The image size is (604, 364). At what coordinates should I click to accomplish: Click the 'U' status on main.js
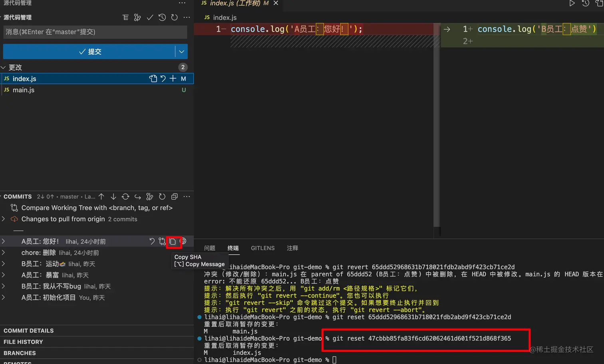tap(184, 90)
